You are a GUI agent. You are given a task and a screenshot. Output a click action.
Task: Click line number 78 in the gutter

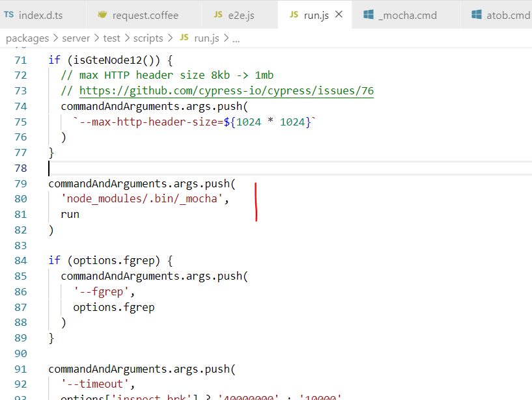pos(20,168)
